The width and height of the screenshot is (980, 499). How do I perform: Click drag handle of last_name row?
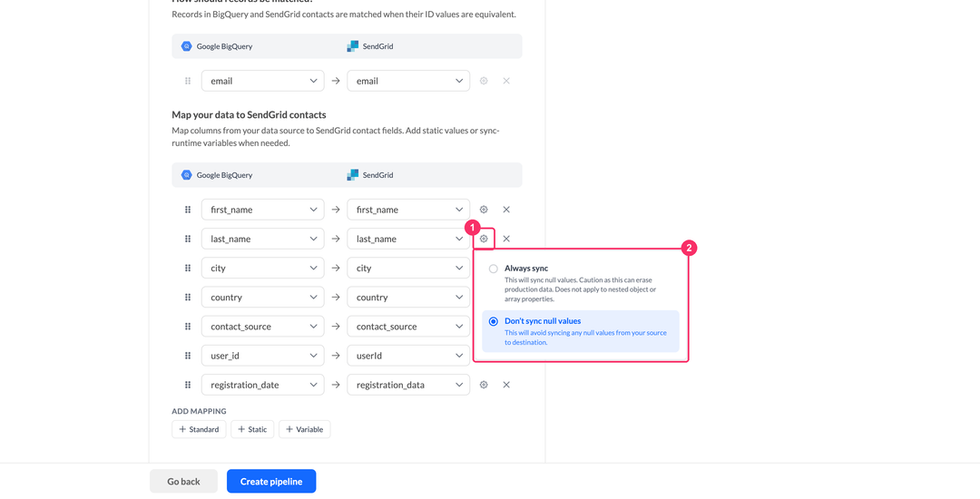tap(188, 239)
